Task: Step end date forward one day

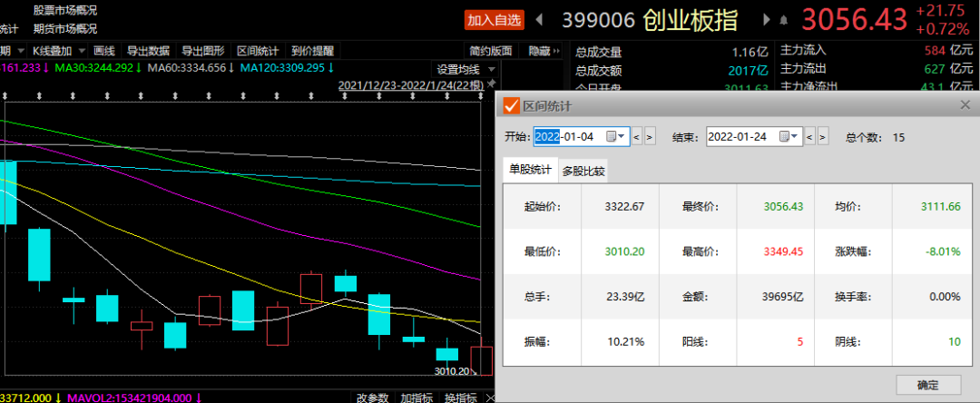Action: click(x=823, y=137)
